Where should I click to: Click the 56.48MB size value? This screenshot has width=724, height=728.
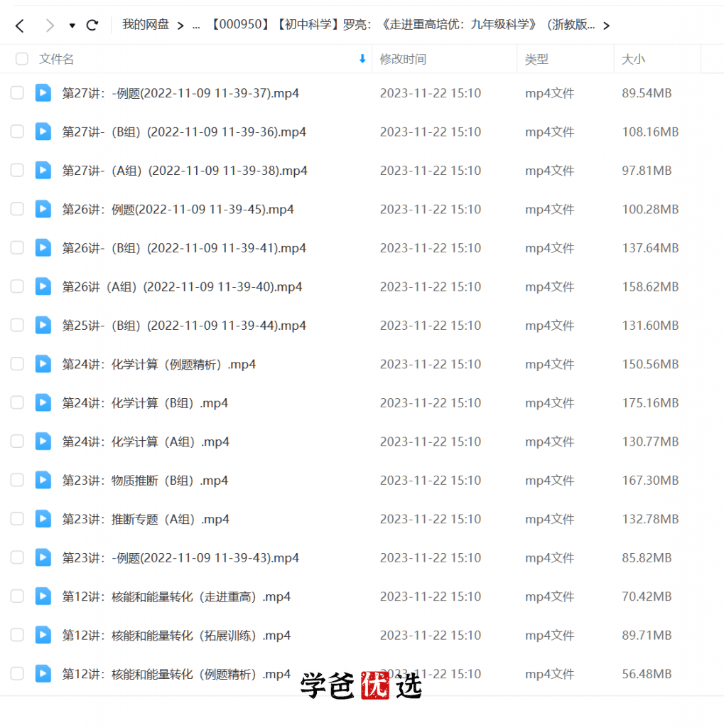[x=647, y=674]
